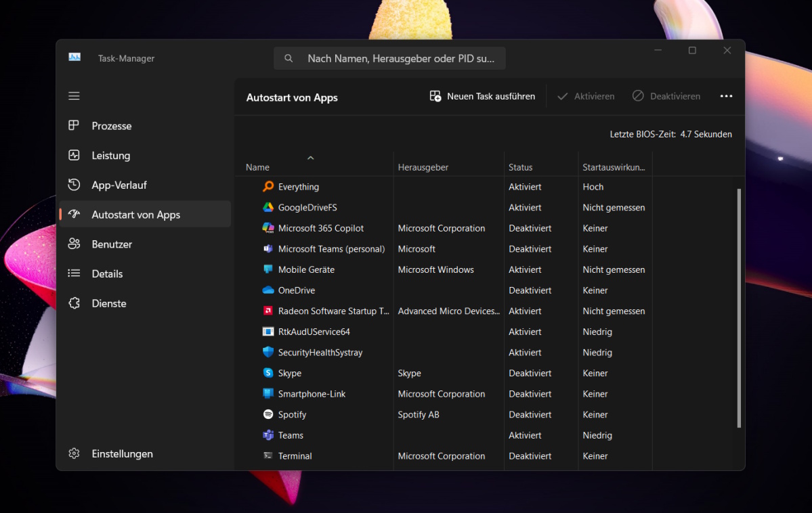Click the Spotify app icon in list
Image resolution: width=812 pixels, height=513 pixels.
point(268,414)
